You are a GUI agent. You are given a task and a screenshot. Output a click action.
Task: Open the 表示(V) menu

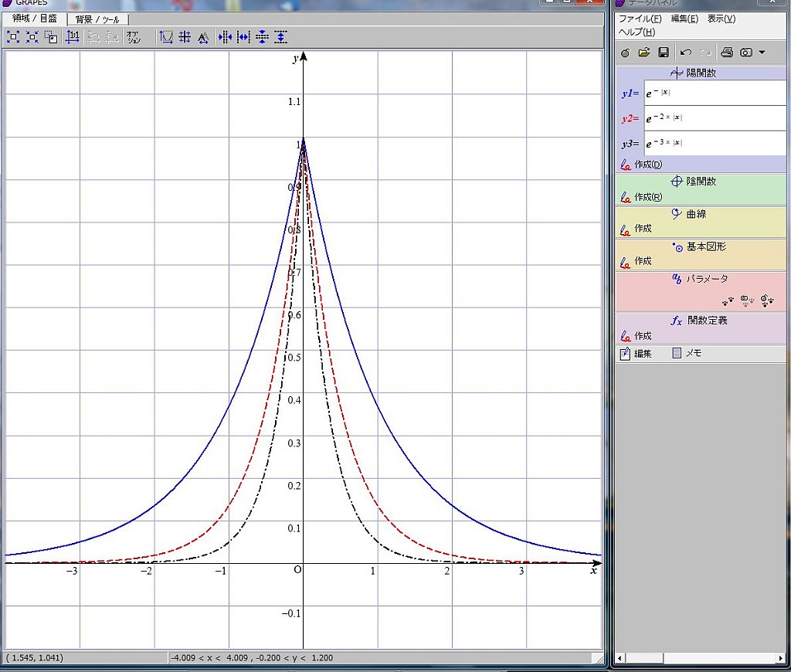click(721, 19)
